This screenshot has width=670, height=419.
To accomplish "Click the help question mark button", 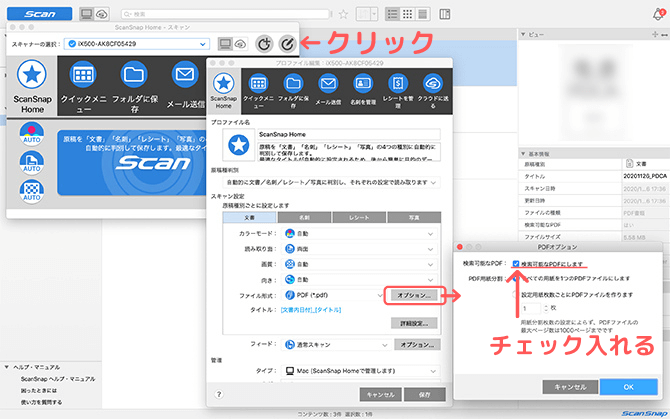I will [x=219, y=394].
